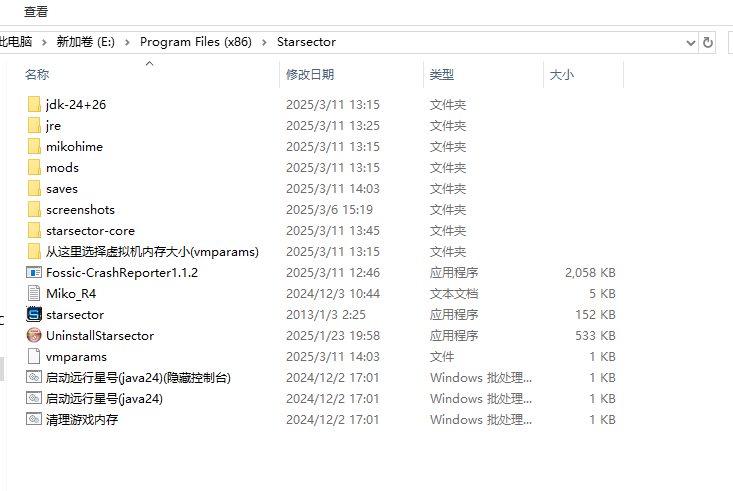Select the Miko_R4 file name
733x491 pixels.
(x=71, y=293)
